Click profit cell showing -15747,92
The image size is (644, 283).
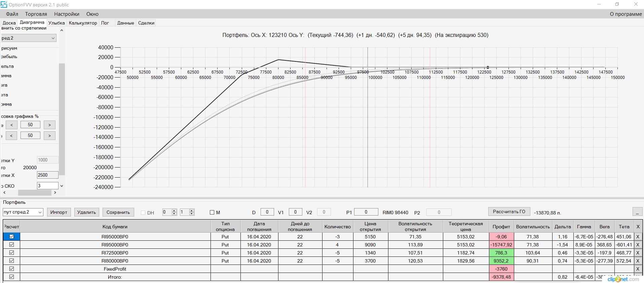[x=501, y=245]
